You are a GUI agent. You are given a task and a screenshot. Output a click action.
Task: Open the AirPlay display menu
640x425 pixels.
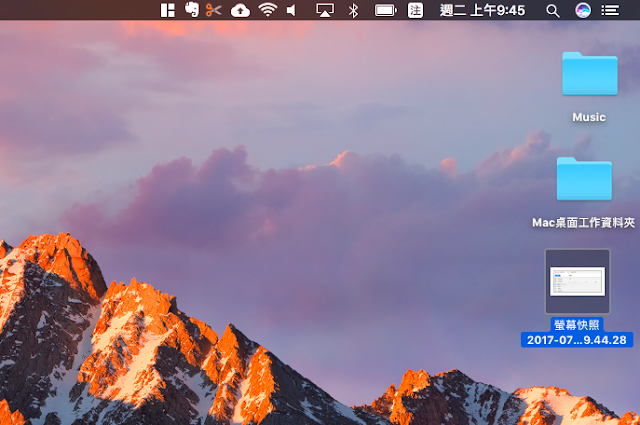coord(325,10)
